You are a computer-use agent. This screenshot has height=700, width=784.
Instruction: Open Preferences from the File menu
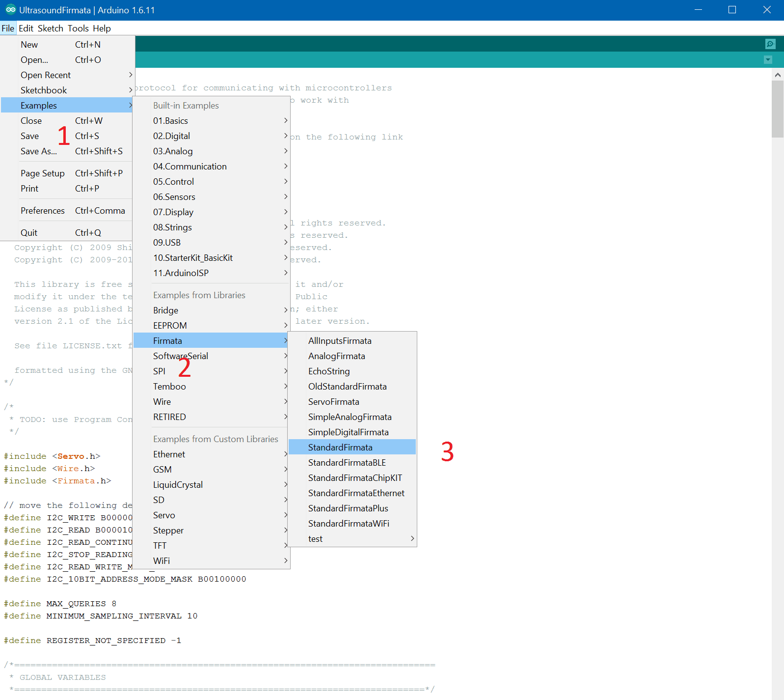[x=67, y=211]
